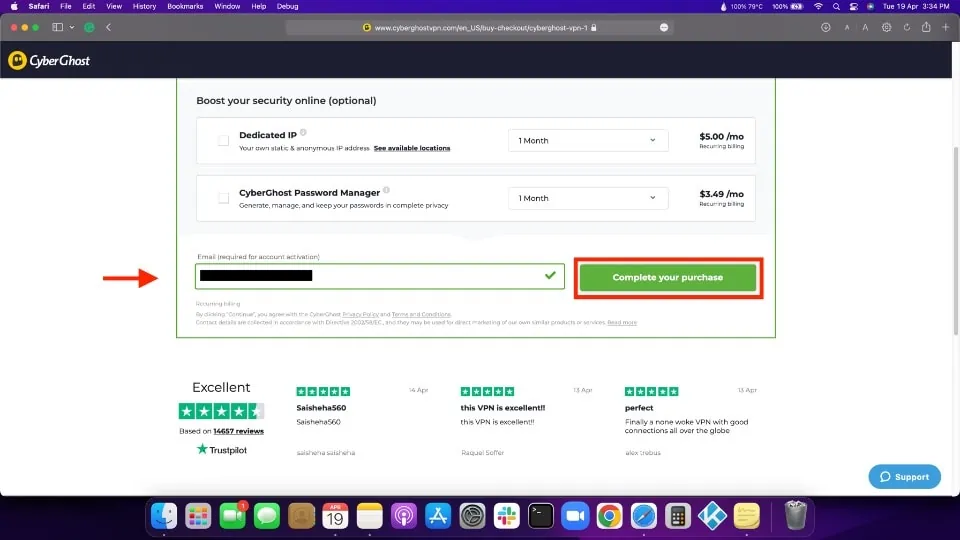Screen dimensions: 960x540
Task: Open the Bookmarks menu
Action: [185, 6]
